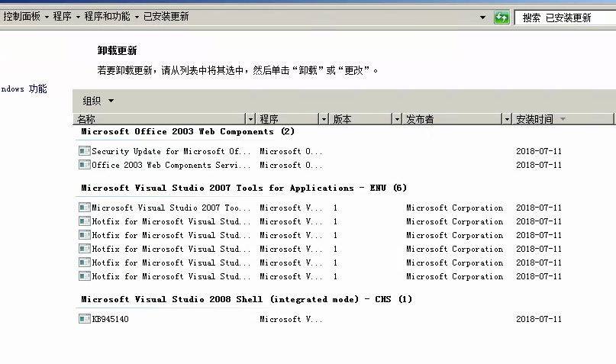Select Security Update for Microsoft Of... entry
Image resolution: width=616 pixels, height=364 pixels.
[x=171, y=151]
